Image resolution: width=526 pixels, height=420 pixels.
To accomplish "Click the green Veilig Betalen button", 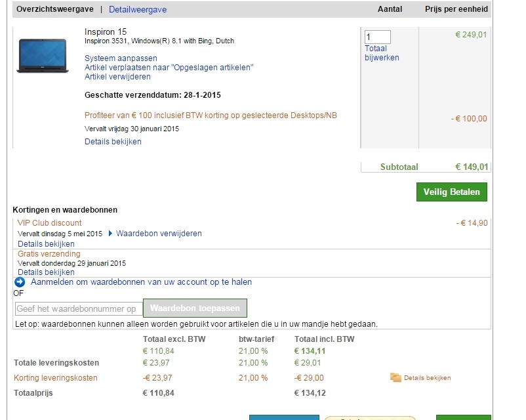I will click(x=451, y=192).
